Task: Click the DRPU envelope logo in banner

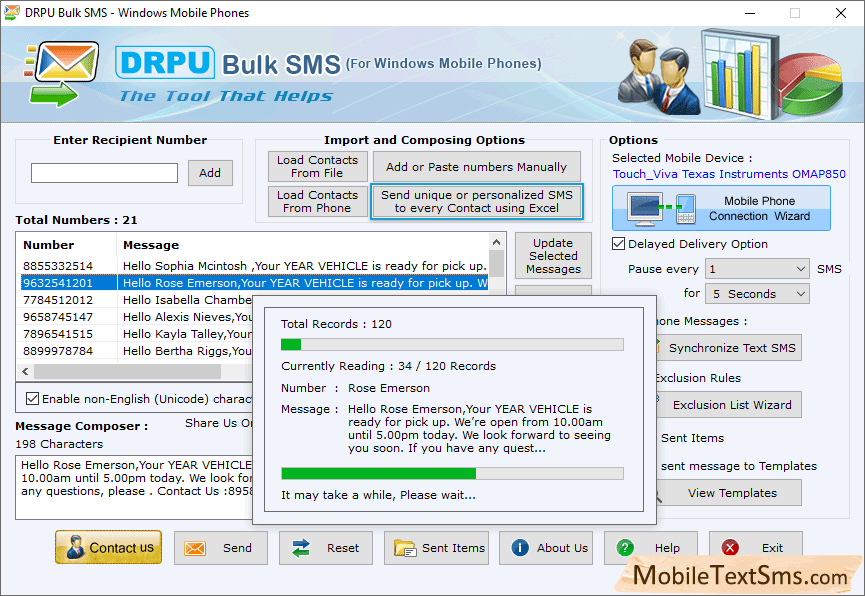Action: pos(61,74)
